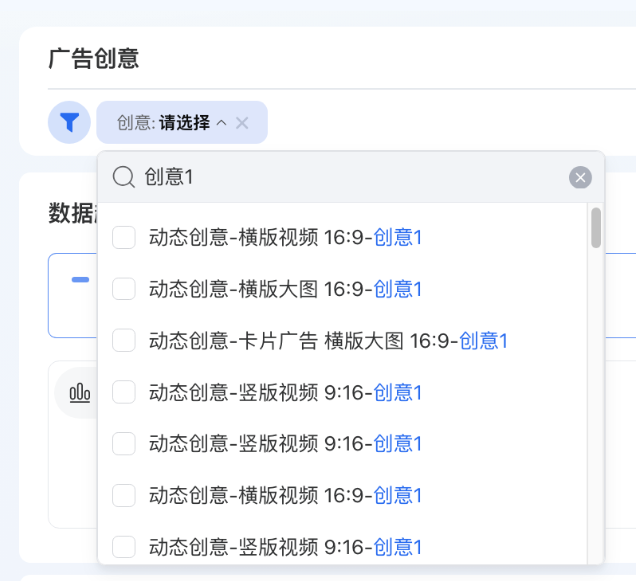Remove the 创意 filter with its X icon
This screenshot has width=636, height=581.
pyautogui.click(x=242, y=123)
